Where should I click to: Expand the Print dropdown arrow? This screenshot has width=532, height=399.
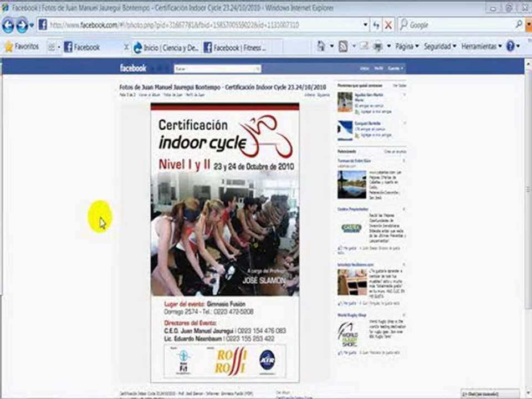388,46
